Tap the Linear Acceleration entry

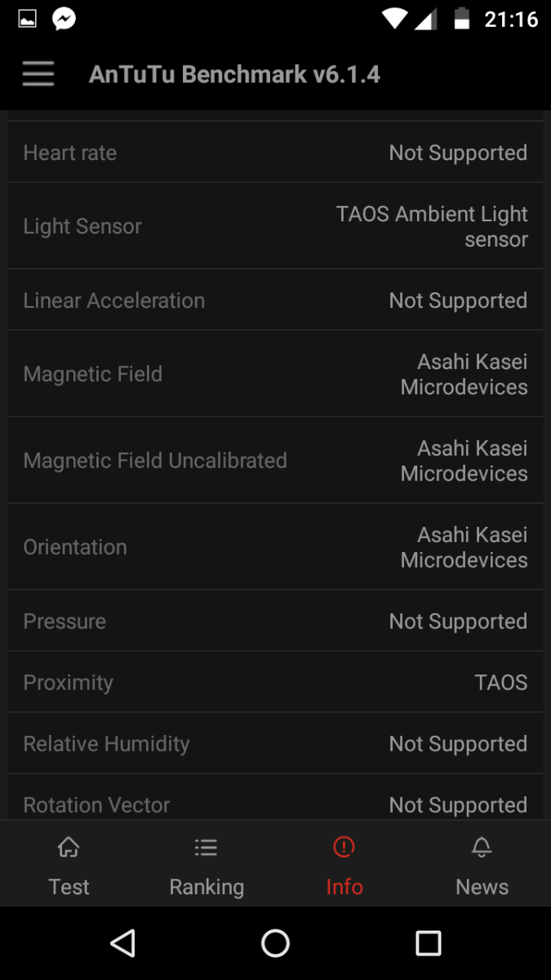(x=275, y=301)
